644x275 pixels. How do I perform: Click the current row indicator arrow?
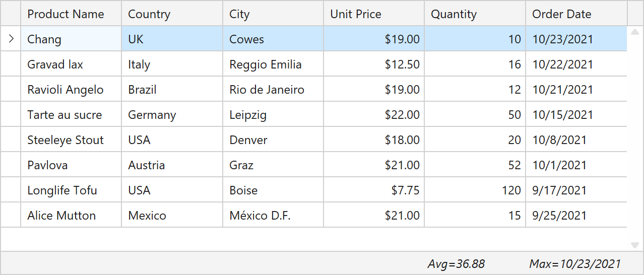click(x=11, y=39)
